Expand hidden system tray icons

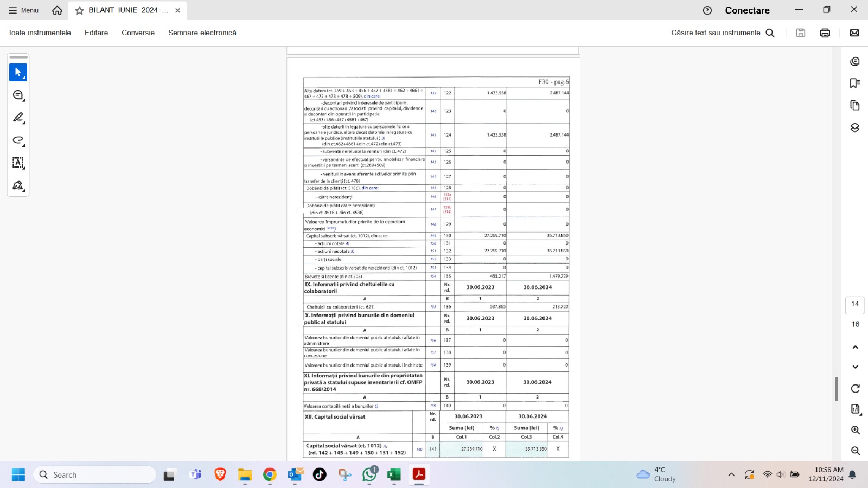[731, 475]
